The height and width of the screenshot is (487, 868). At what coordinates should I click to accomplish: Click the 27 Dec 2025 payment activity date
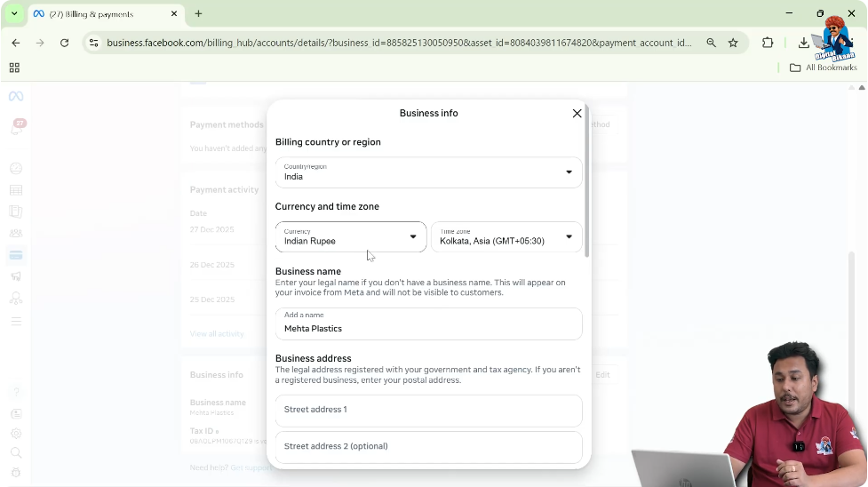(x=211, y=229)
